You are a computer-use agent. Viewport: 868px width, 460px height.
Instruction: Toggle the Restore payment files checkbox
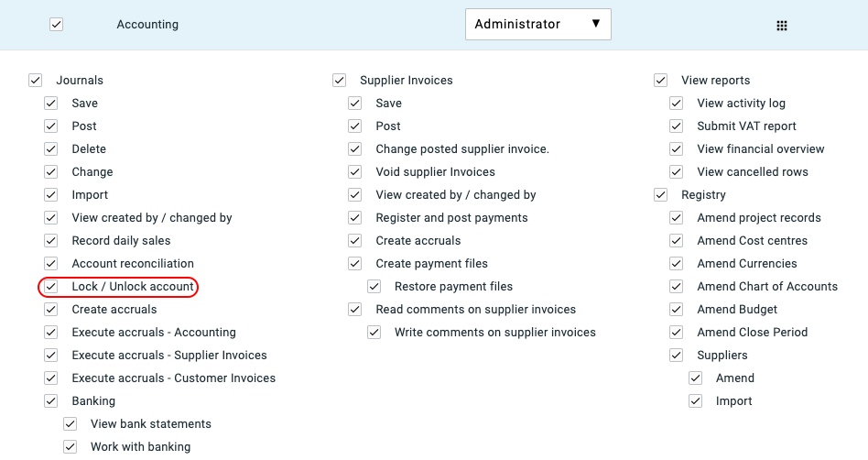point(374,287)
